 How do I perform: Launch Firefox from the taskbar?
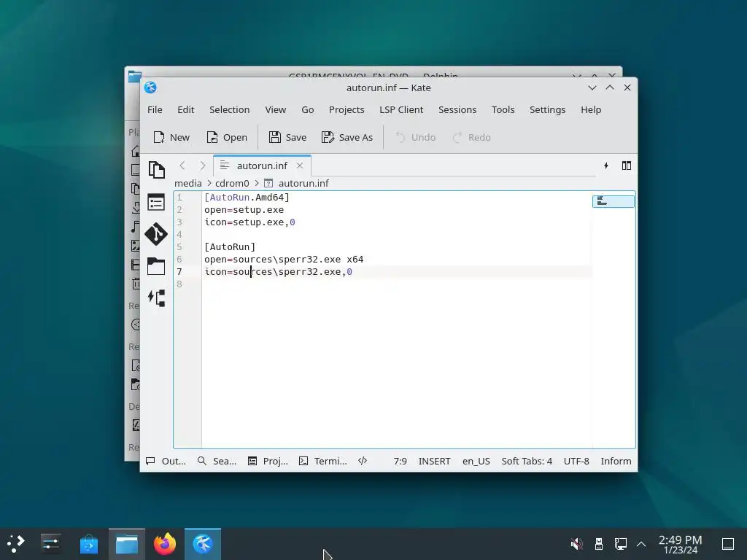(165, 543)
